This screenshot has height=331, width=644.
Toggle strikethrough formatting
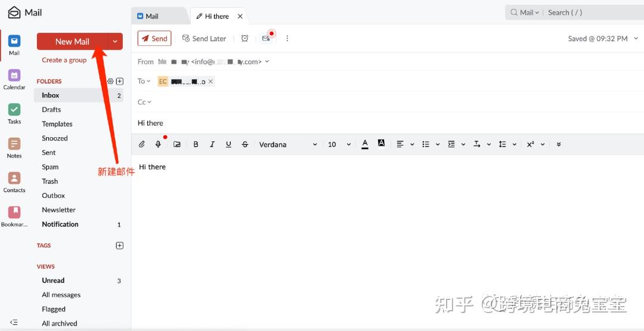tap(245, 144)
